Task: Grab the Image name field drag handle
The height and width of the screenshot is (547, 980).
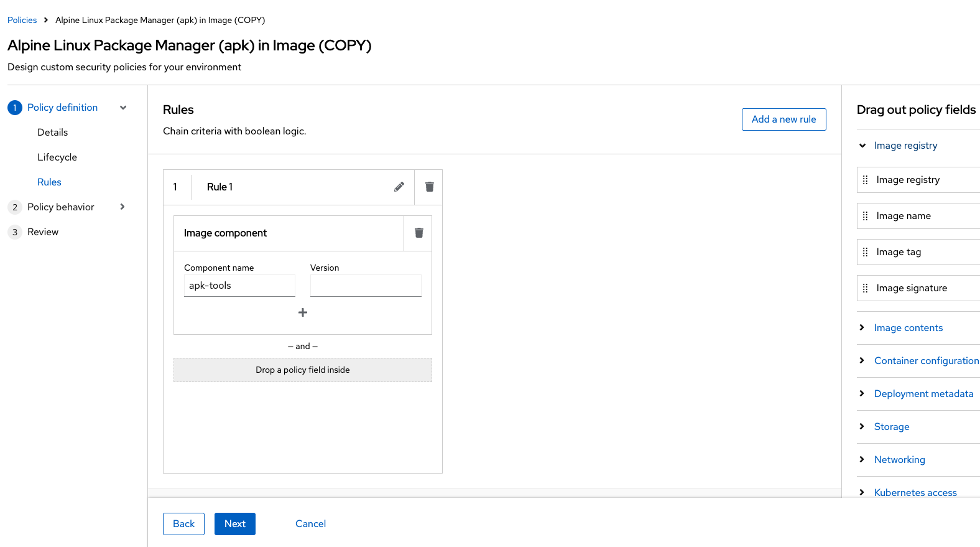Action: click(x=865, y=216)
